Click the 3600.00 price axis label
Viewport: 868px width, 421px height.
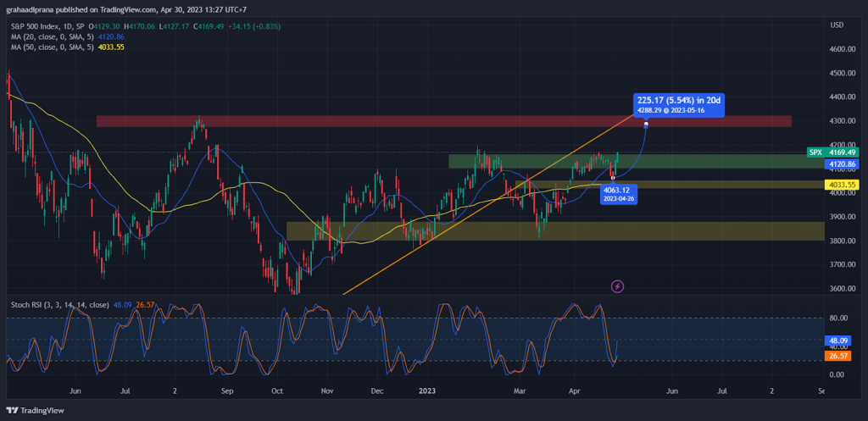[x=843, y=289]
